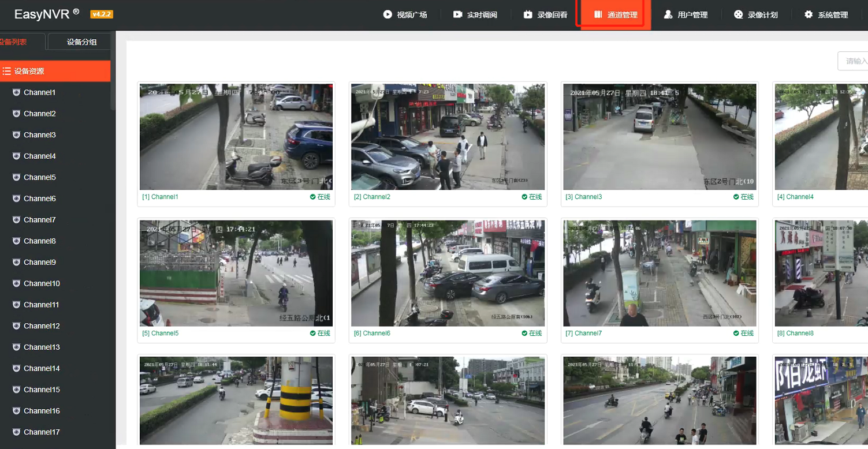Click the 录像计划 film reel icon
The height and width of the screenshot is (449, 868).
point(738,14)
